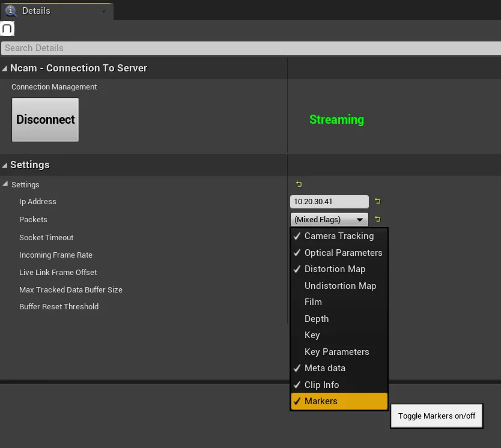
Task: Disable the Markers packet flag
Action: 339,401
